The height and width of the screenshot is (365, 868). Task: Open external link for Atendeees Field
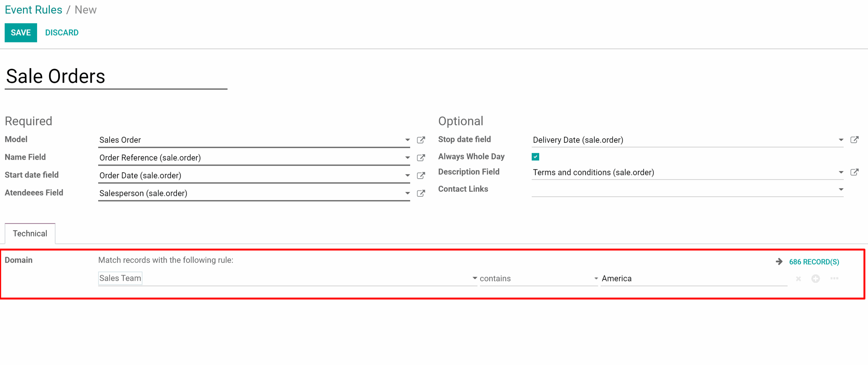(x=421, y=193)
